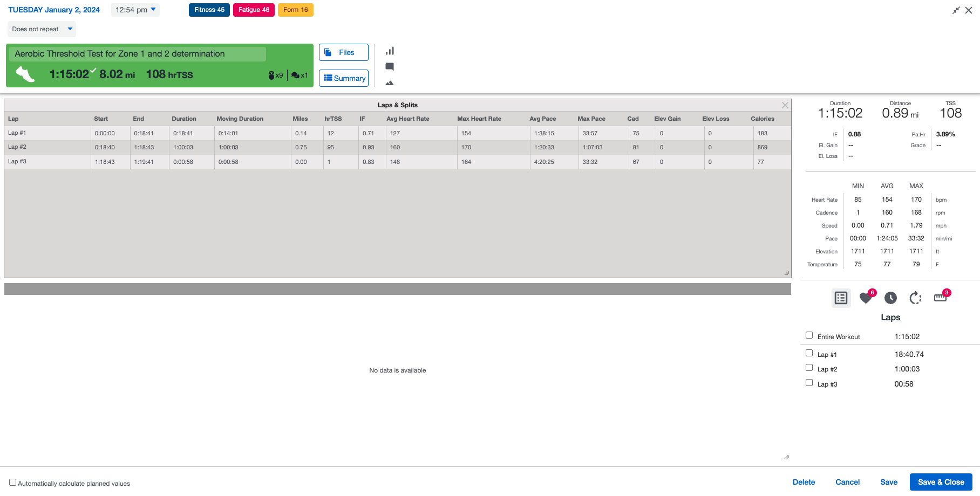Switch to the Summary tab
This screenshot has width=980, height=496.
pos(343,78)
